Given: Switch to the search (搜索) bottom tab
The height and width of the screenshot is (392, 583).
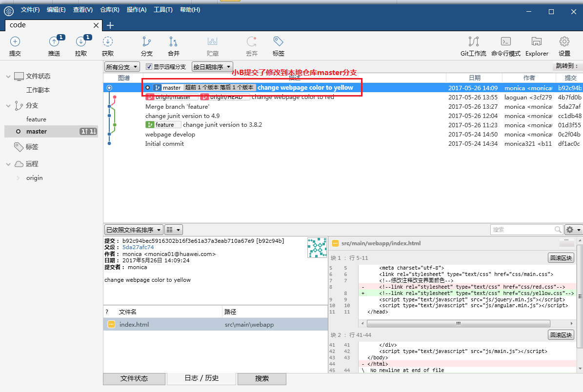Looking at the screenshot, I should point(262,379).
